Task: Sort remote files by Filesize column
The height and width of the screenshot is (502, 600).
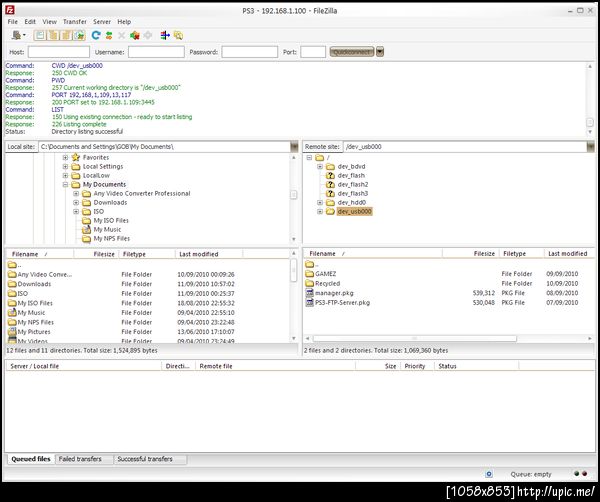Action: (x=482, y=254)
